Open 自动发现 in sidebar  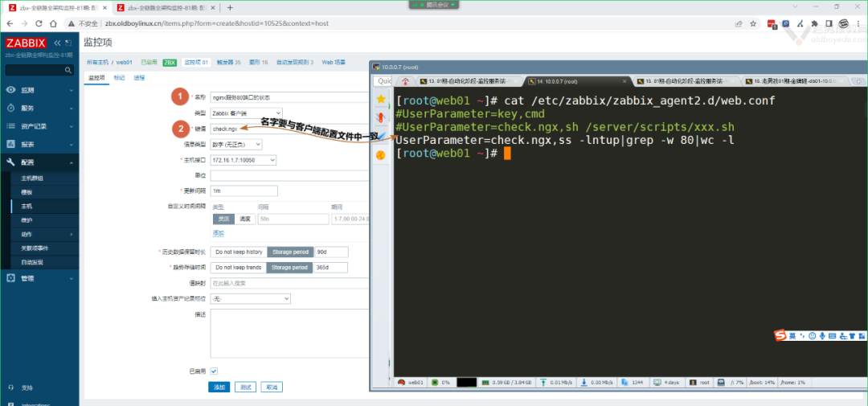pyautogui.click(x=32, y=262)
